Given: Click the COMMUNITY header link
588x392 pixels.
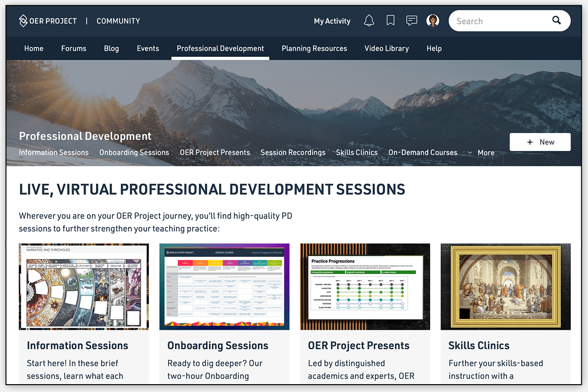Looking at the screenshot, I should click(118, 21).
